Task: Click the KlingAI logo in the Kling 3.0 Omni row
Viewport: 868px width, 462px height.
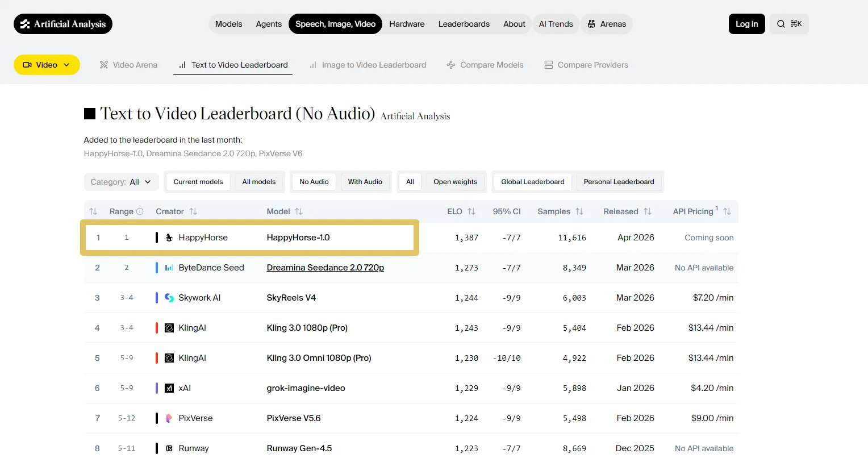Action: pos(169,358)
